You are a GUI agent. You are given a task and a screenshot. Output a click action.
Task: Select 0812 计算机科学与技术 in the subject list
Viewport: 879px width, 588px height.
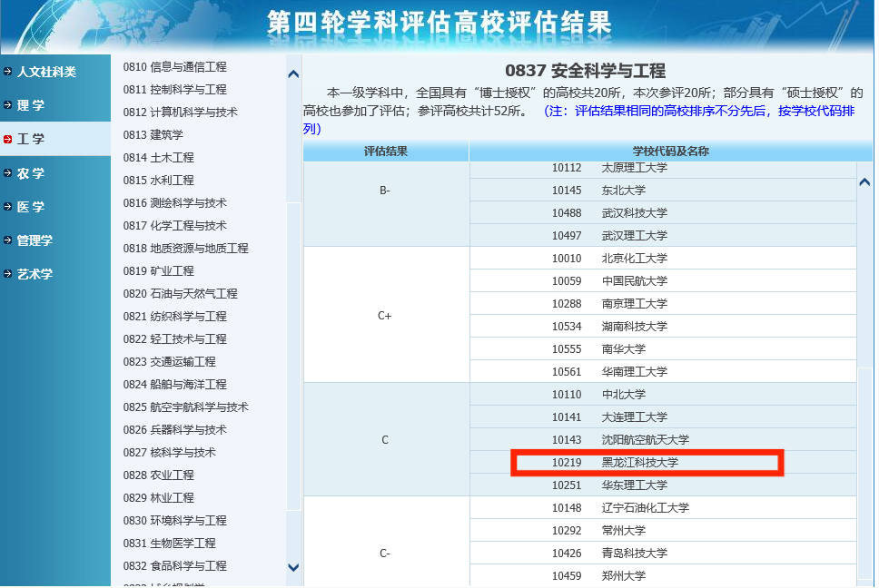180,113
